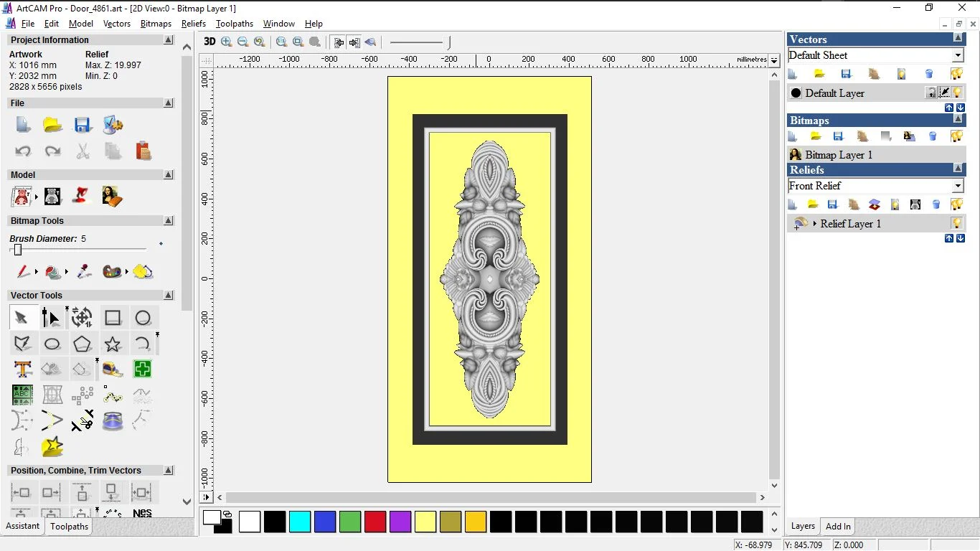Open the Default Sheet dropdown

tap(958, 55)
